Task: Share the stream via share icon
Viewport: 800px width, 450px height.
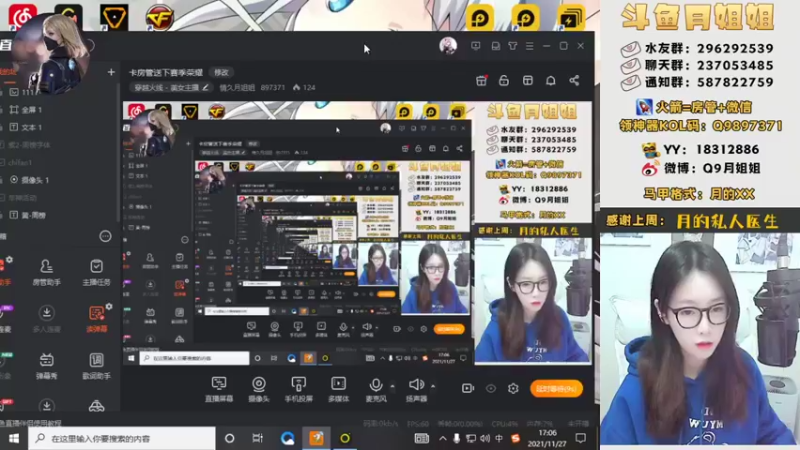Action: click(574, 81)
